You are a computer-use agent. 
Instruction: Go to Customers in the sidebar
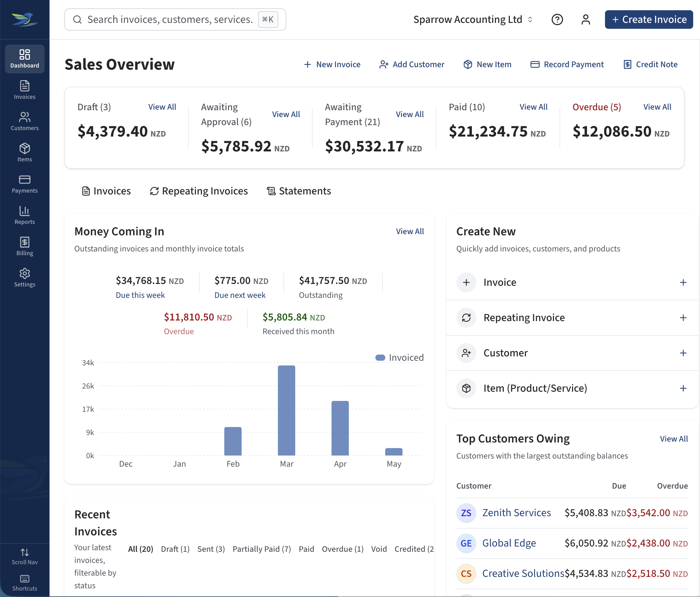coord(25,121)
